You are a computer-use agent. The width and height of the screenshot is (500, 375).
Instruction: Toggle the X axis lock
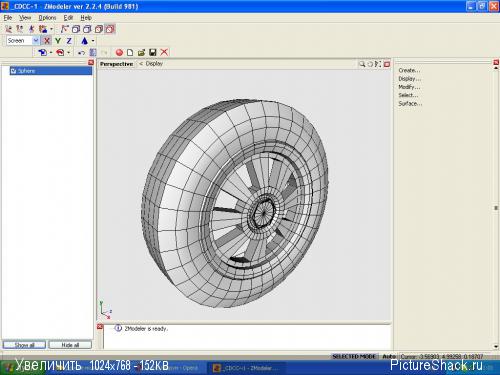[47, 41]
